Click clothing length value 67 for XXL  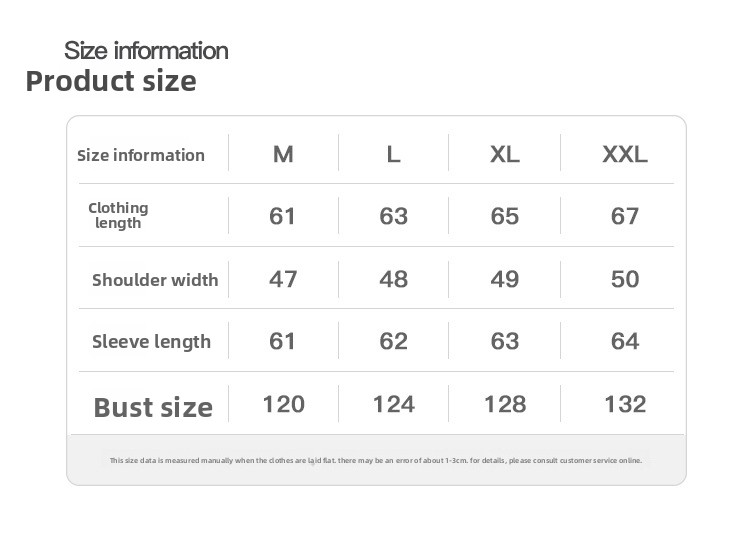[624, 216]
